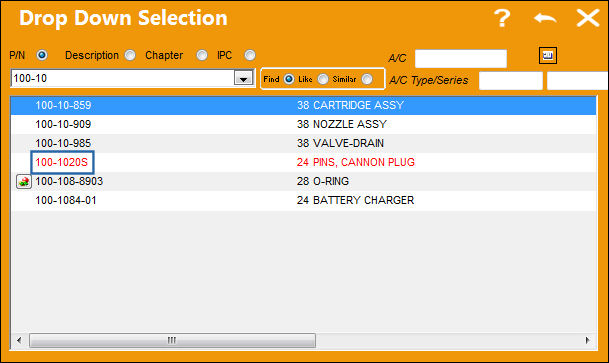Select the Chapter radio button

(x=202, y=55)
